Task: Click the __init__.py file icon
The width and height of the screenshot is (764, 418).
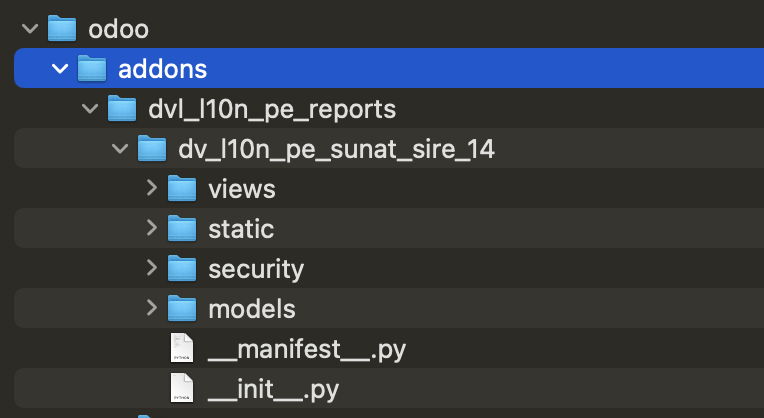Action: [x=182, y=388]
